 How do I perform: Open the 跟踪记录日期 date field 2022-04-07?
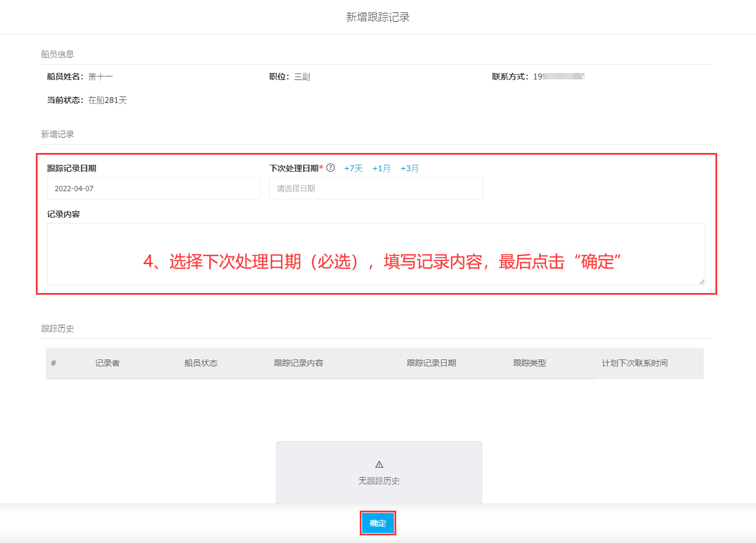point(153,188)
